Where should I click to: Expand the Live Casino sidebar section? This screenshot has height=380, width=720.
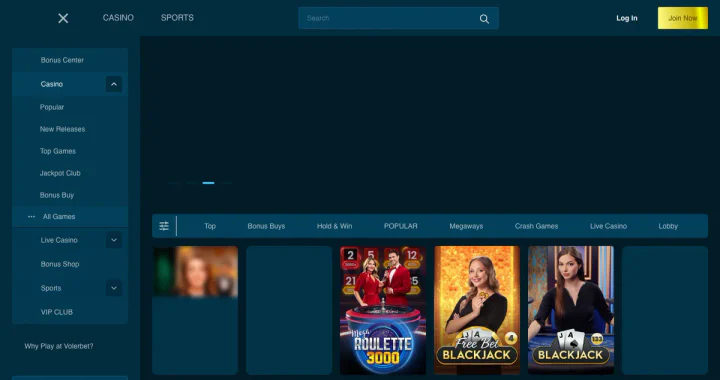click(114, 240)
